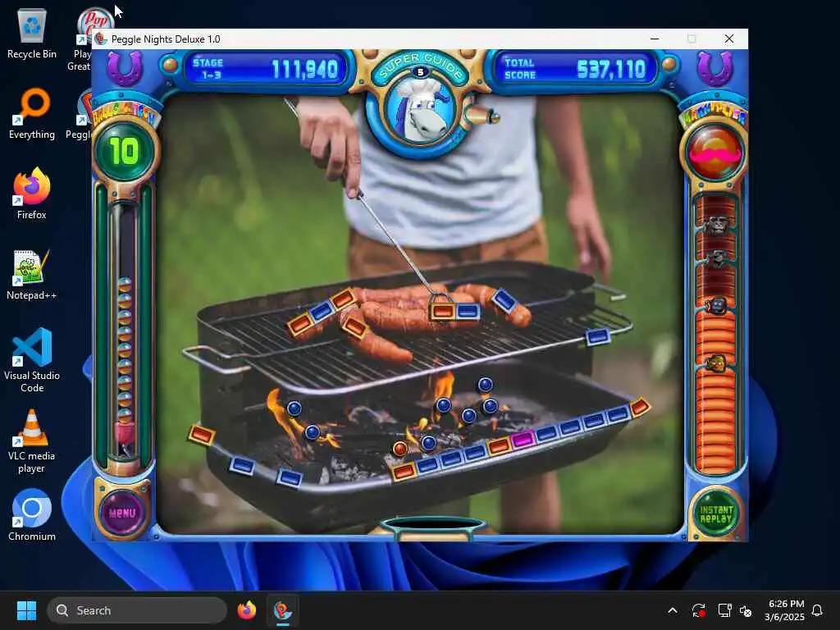The height and width of the screenshot is (630, 840).
Task: Open the clock showing 6:26 PM
Action: click(x=785, y=610)
